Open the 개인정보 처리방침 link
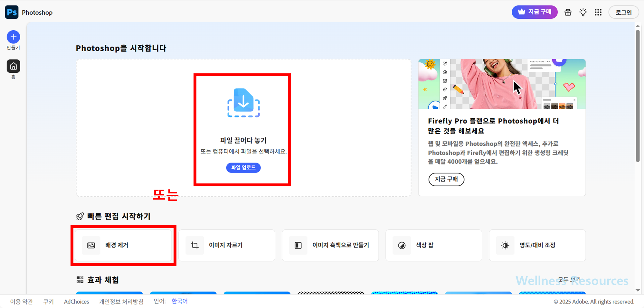Image resolution: width=644 pixels, height=308 pixels. [121, 302]
